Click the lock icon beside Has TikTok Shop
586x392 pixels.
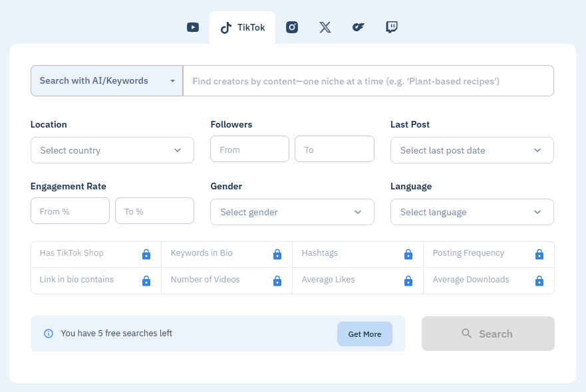[146, 254]
